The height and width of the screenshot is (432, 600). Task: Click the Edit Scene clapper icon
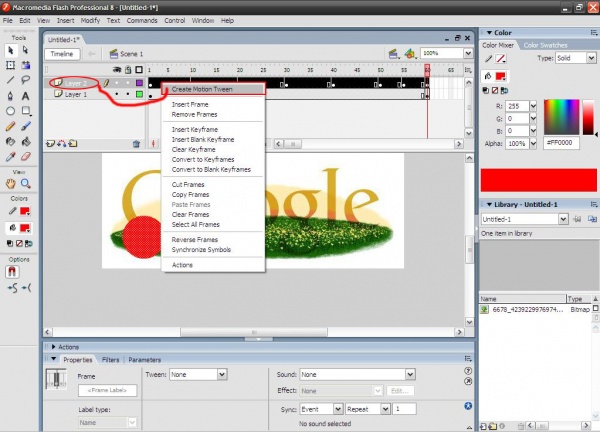point(393,53)
